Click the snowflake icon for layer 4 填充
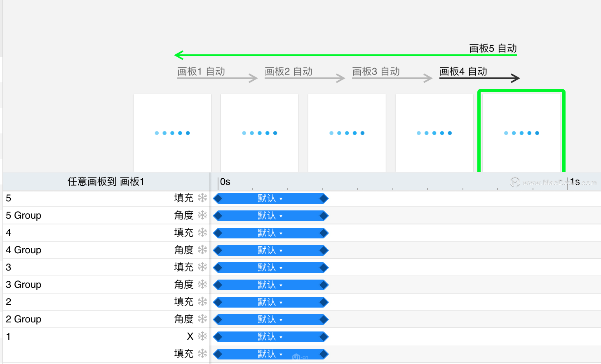The image size is (601, 364). (202, 233)
